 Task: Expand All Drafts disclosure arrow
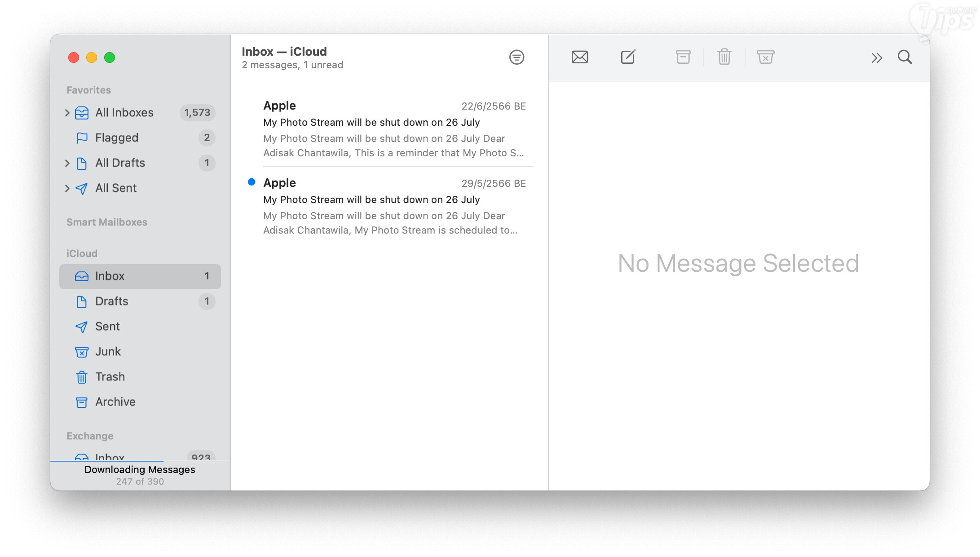click(67, 163)
